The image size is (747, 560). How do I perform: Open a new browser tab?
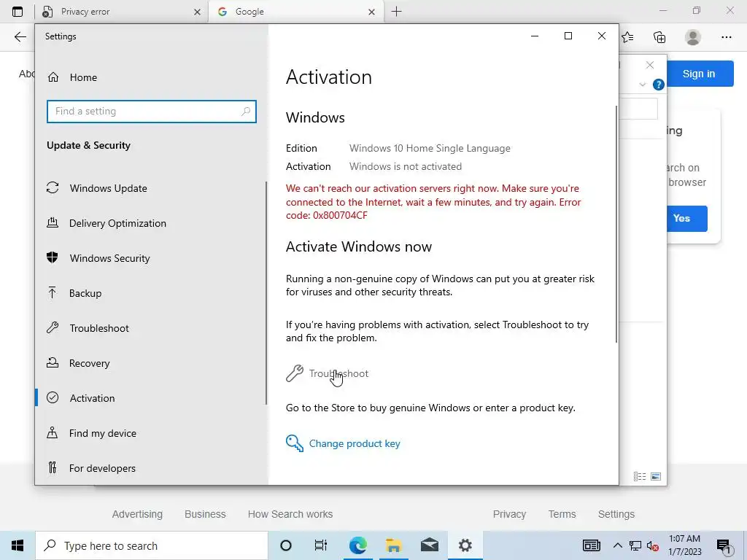396,12
